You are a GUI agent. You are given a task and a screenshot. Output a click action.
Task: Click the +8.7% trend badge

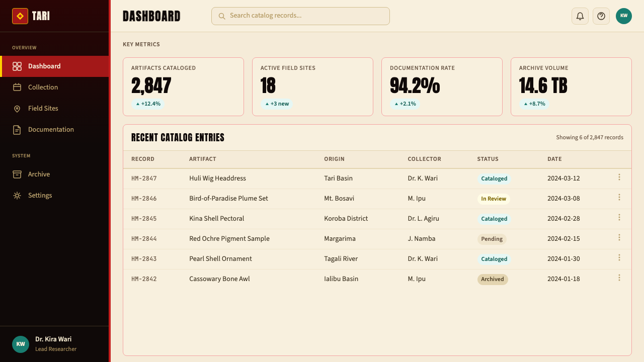(x=534, y=104)
